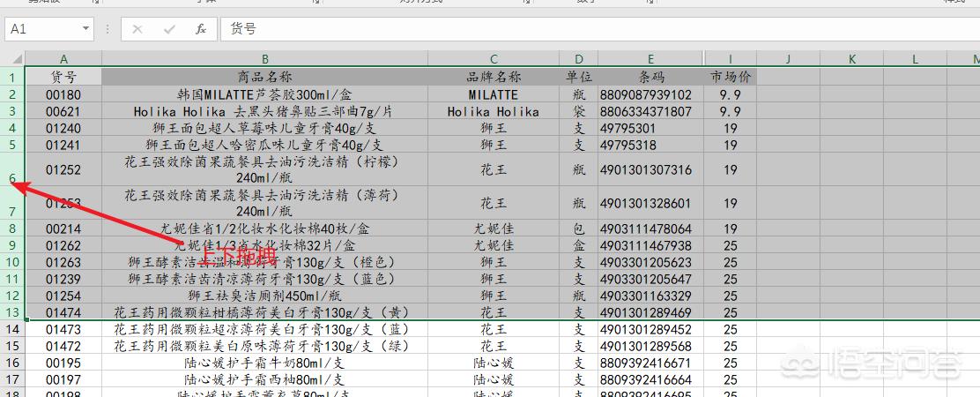This screenshot has height=397, width=980.
Task: Click cell 狮王祛臭洁厕剂450ml/瓶
Action: [x=265, y=296]
